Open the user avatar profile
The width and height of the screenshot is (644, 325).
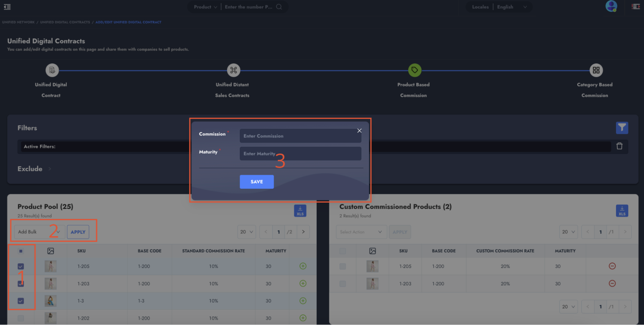pos(611,6)
